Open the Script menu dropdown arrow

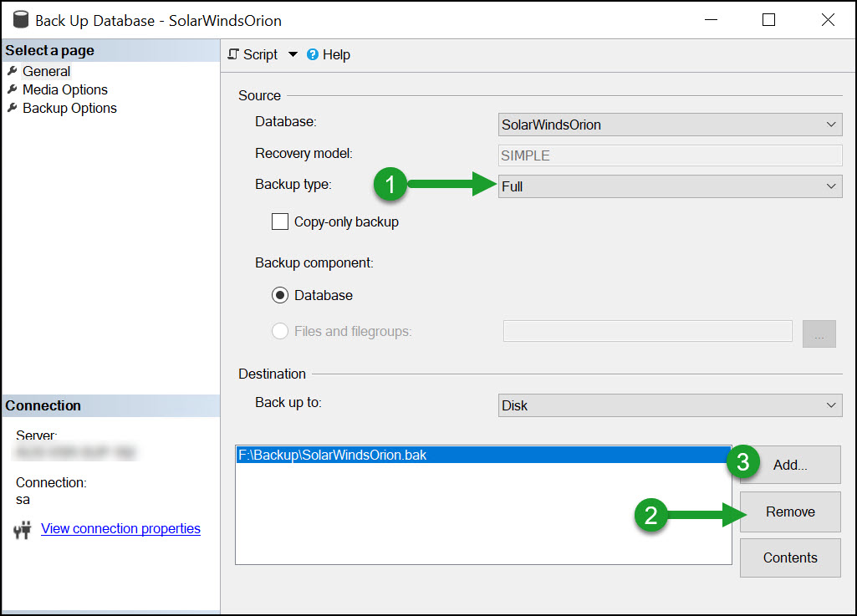(x=291, y=54)
